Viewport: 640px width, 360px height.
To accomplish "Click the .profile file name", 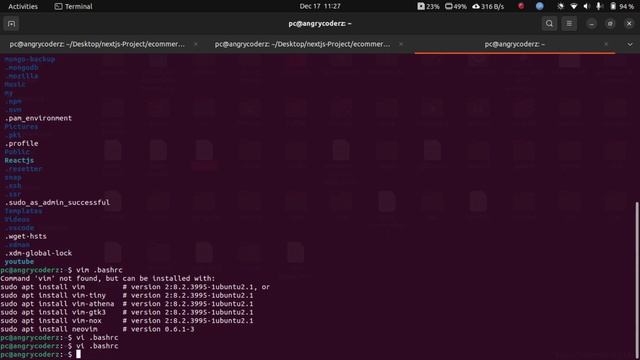I will [x=22, y=143].
